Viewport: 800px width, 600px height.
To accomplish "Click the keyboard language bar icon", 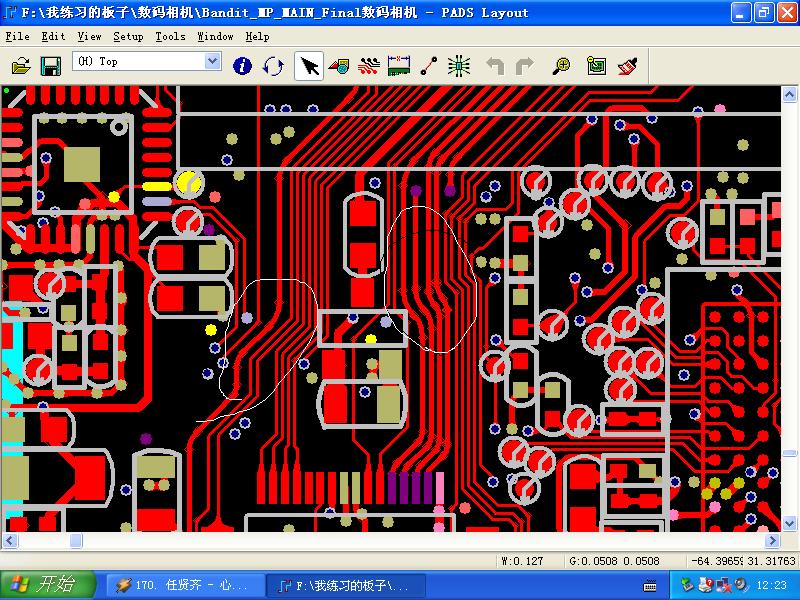I will [650, 586].
